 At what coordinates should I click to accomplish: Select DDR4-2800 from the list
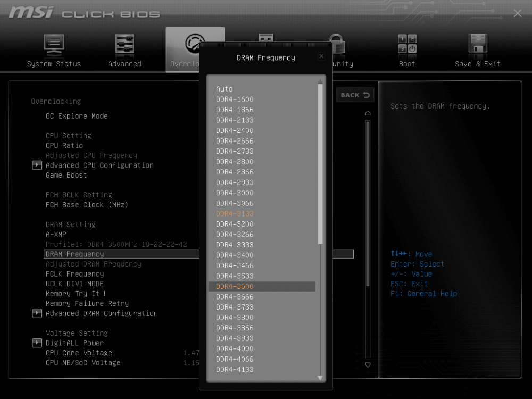pyautogui.click(x=235, y=162)
